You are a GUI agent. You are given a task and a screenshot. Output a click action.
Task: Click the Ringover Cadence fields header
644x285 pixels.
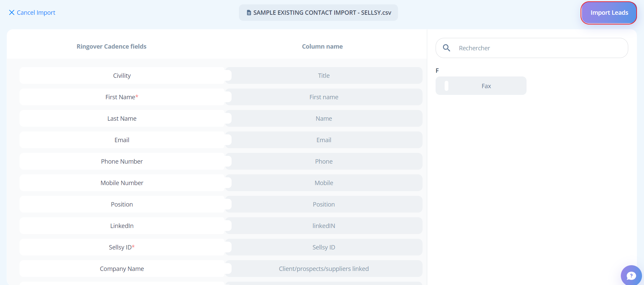(x=111, y=46)
